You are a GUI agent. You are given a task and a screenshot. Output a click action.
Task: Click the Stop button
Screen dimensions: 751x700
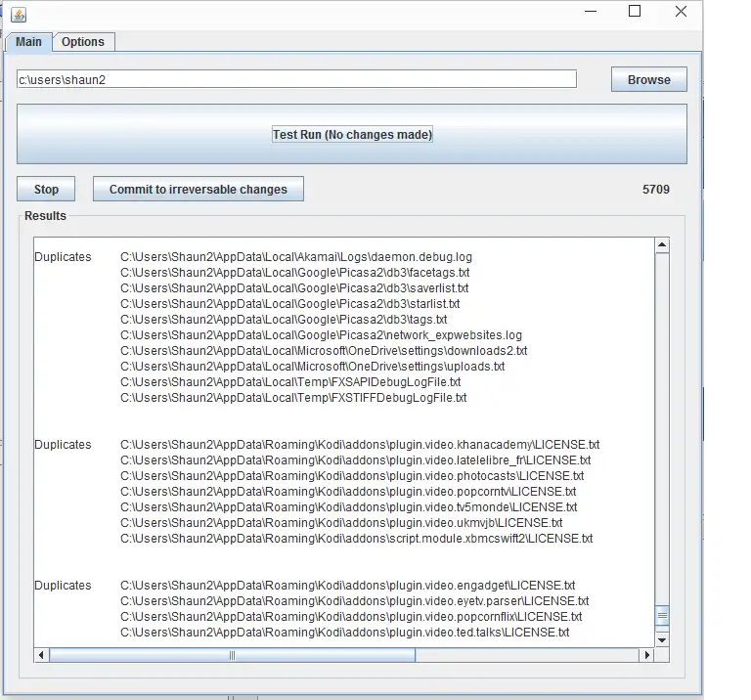point(46,189)
